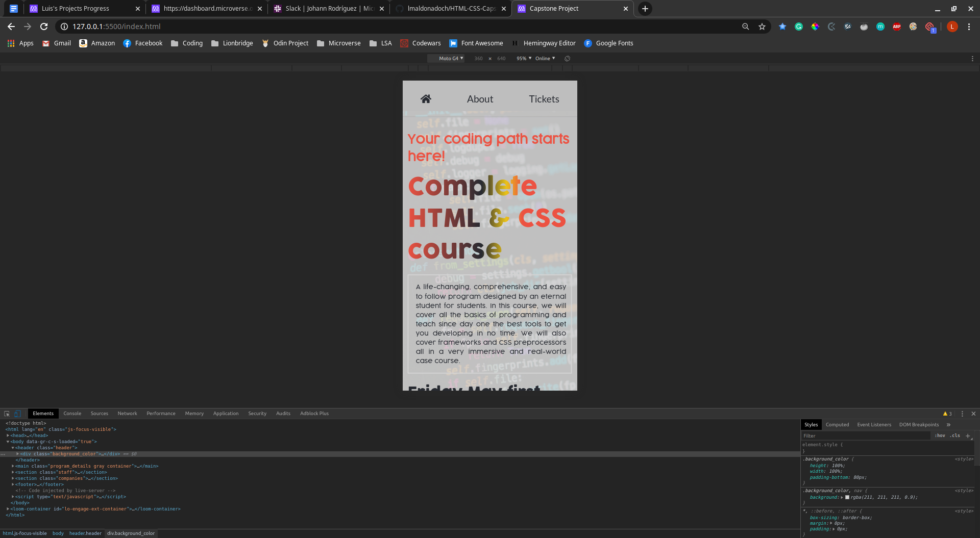
Task: Open the Font Awesome bookmark
Action: pos(476,43)
